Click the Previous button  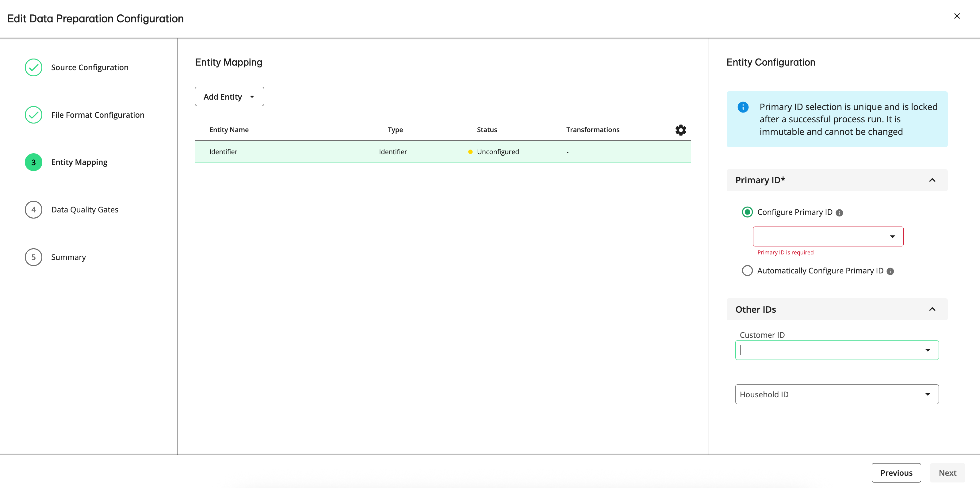point(896,472)
